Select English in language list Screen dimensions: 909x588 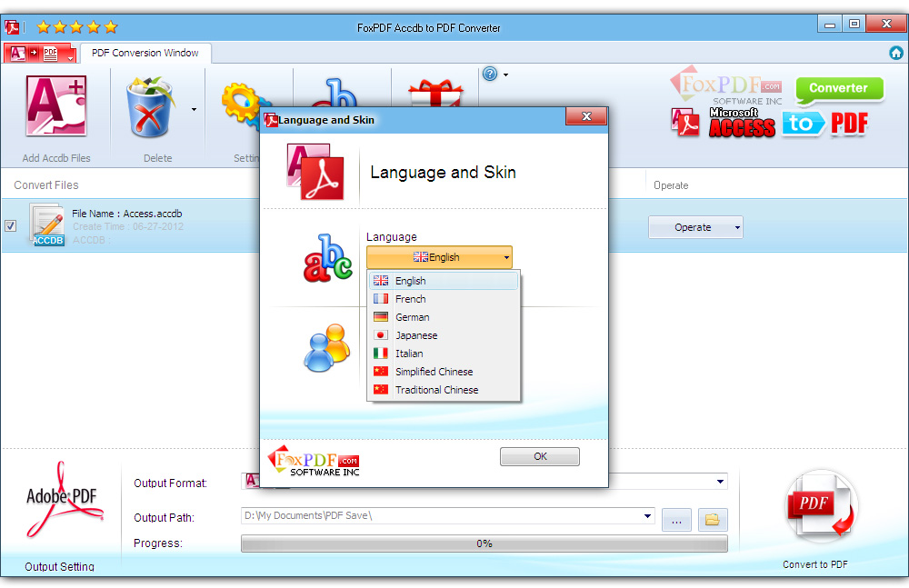[444, 281]
